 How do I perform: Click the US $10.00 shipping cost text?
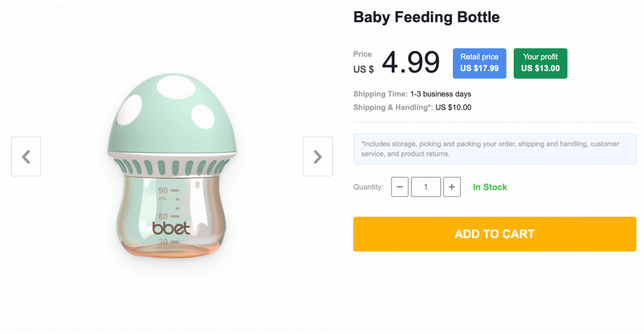click(x=453, y=107)
